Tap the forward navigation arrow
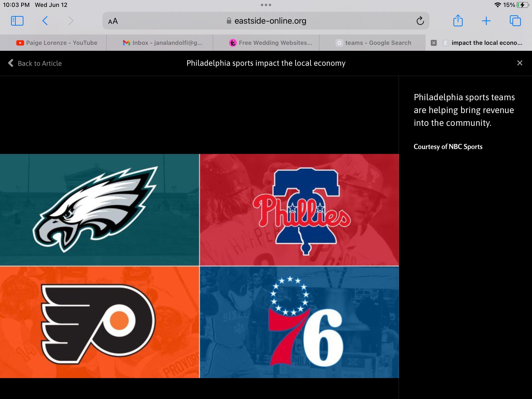532x399 pixels. pos(71,21)
